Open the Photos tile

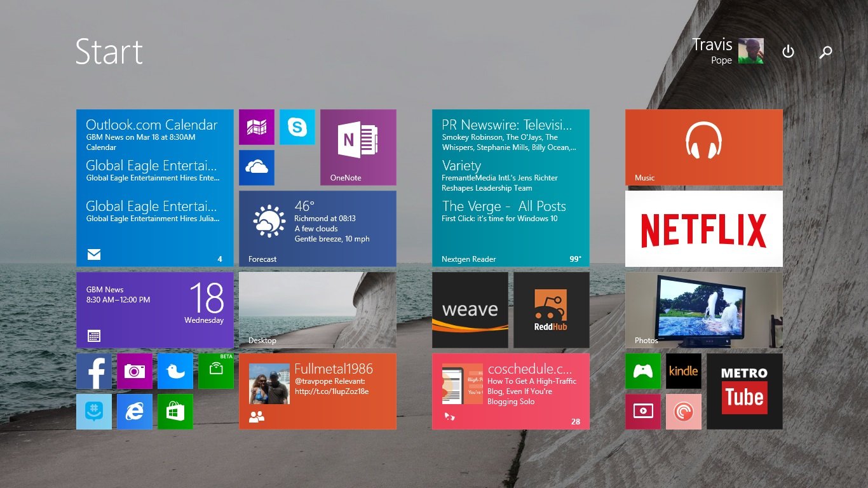(x=704, y=310)
